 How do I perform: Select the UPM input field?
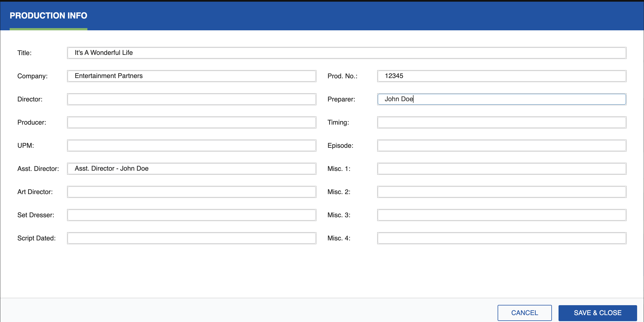coord(191,145)
